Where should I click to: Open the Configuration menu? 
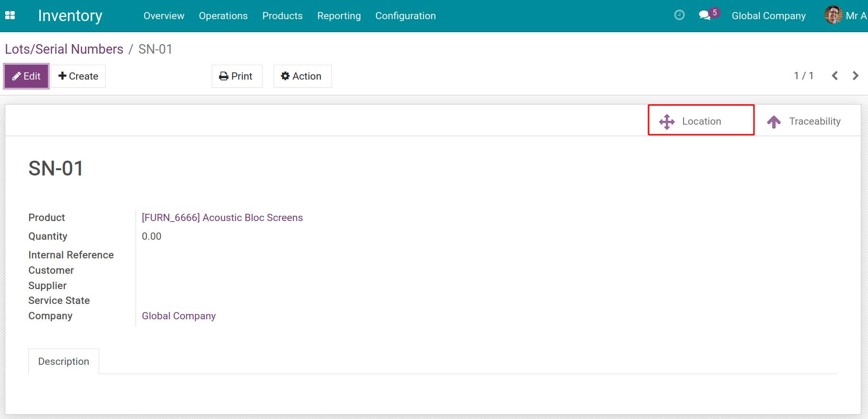[x=405, y=16]
